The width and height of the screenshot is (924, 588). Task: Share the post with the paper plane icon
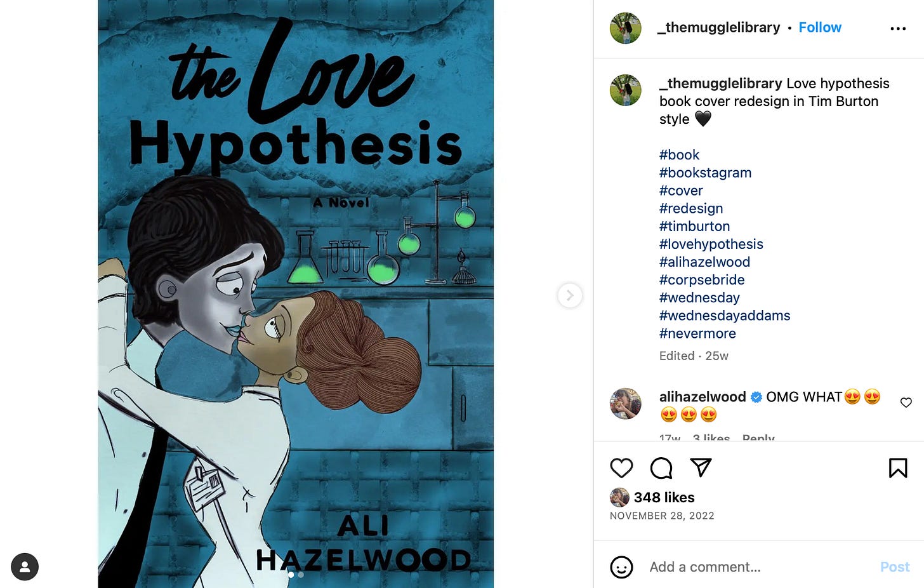[x=701, y=467]
